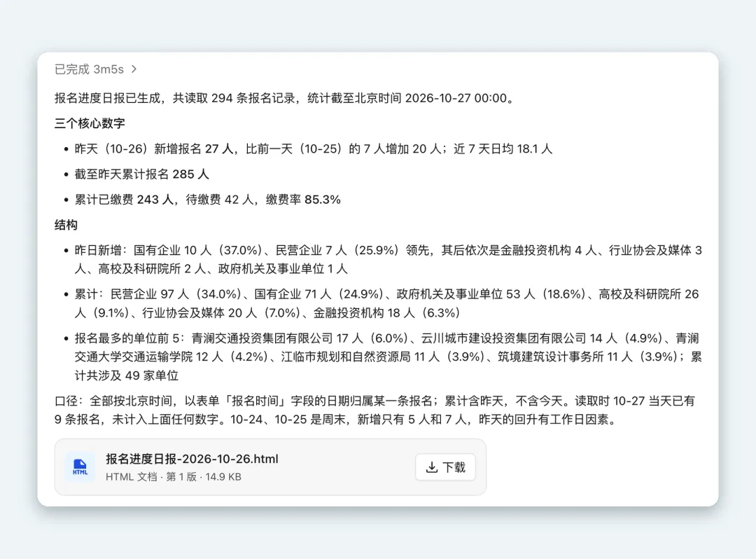Click the 结构 heading

pos(66,225)
